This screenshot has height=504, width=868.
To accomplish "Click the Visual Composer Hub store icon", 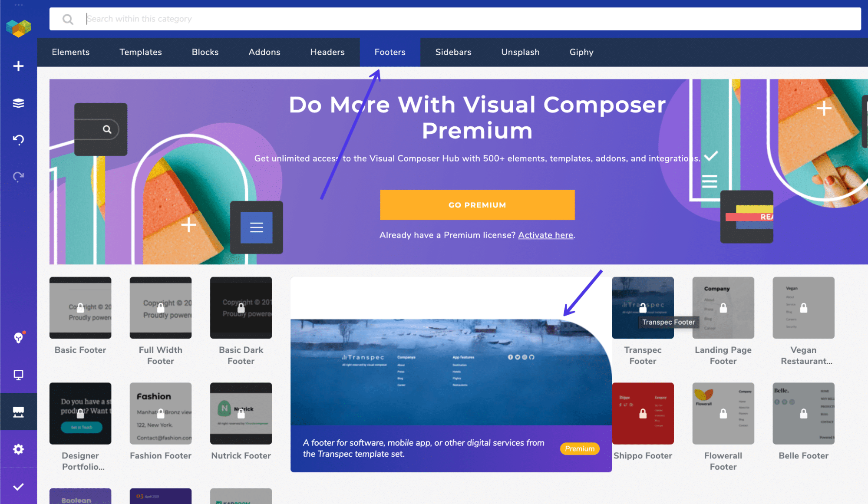I will point(18,412).
